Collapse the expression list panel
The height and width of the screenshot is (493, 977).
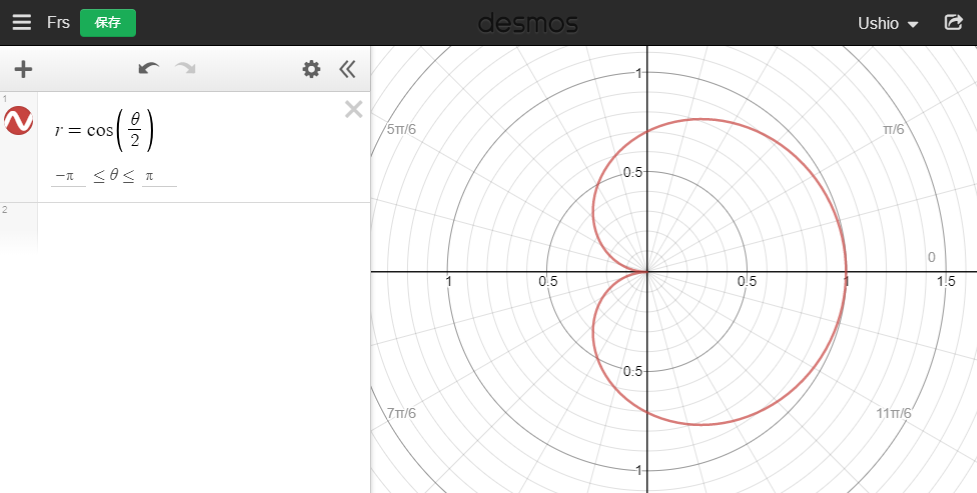pyautogui.click(x=347, y=69)
